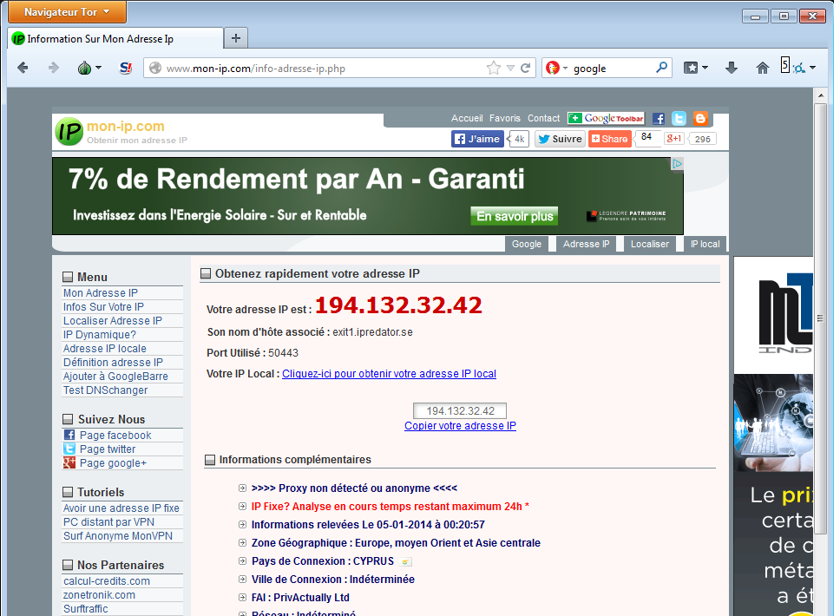Open the bookmarks menu icon
The height and width of the screenshot is (616, 840).
click(691, 68)
